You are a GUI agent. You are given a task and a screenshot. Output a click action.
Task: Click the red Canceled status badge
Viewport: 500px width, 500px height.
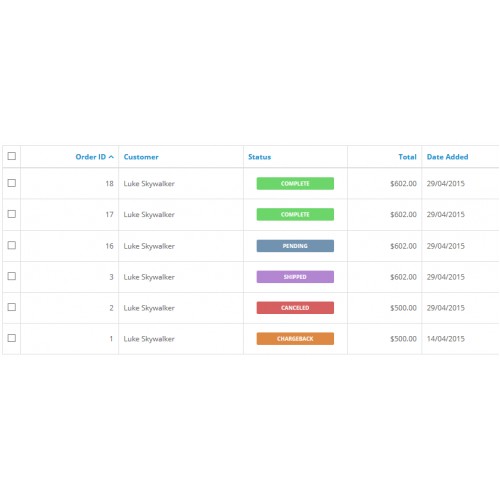coord(295,308)
